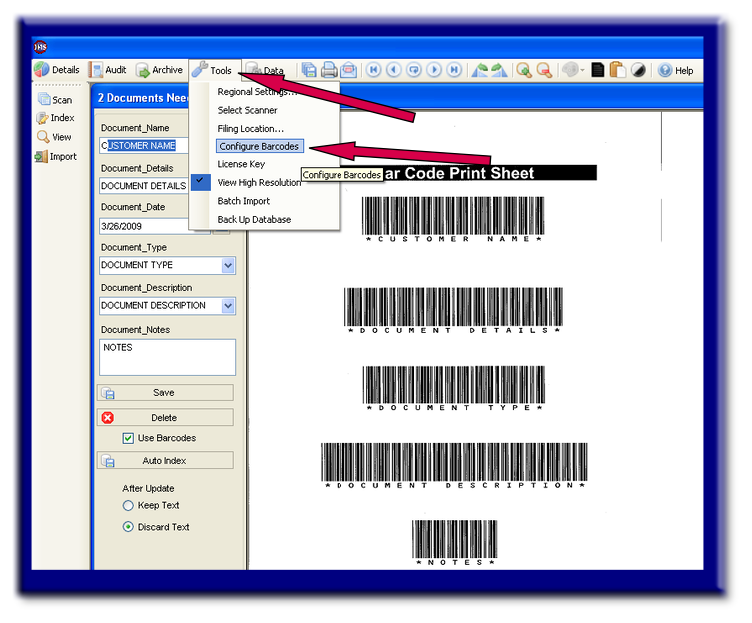Click the Auto Index button
The image size is (752, 623).
click(165, 460)
